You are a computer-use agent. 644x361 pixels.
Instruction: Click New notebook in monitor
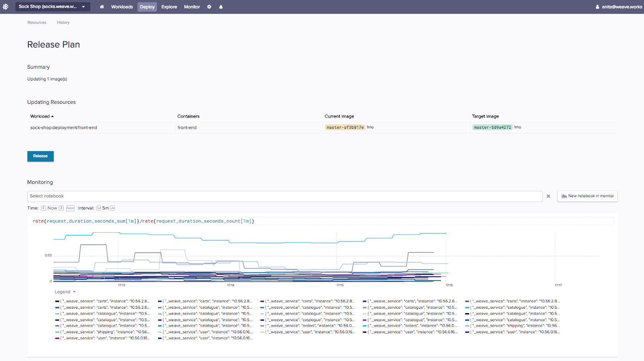[587, 196]
